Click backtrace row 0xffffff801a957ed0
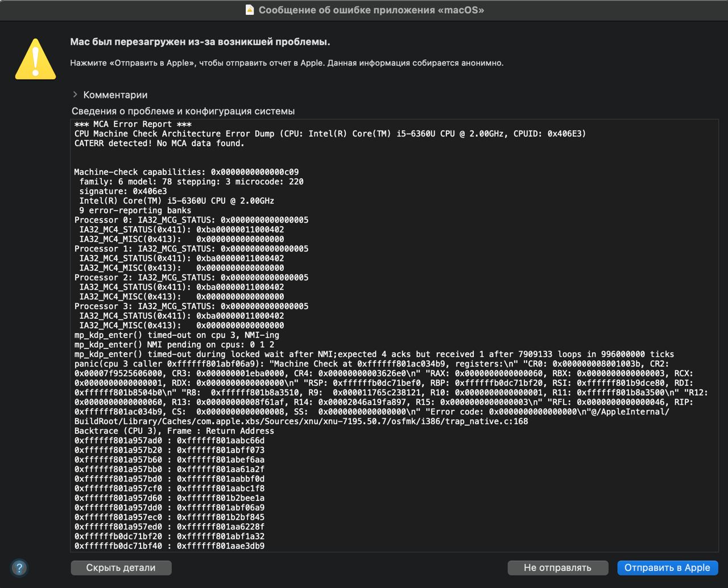Screen dimensions: 728x588 pyautogui.click(x=169, y=527)
